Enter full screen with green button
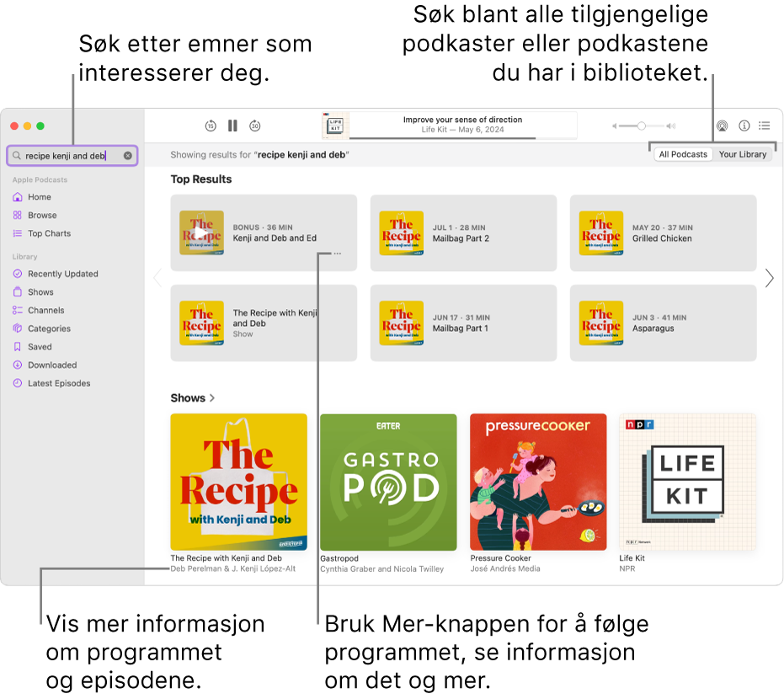This screenshot has height=699, width=784. (40, 126)
